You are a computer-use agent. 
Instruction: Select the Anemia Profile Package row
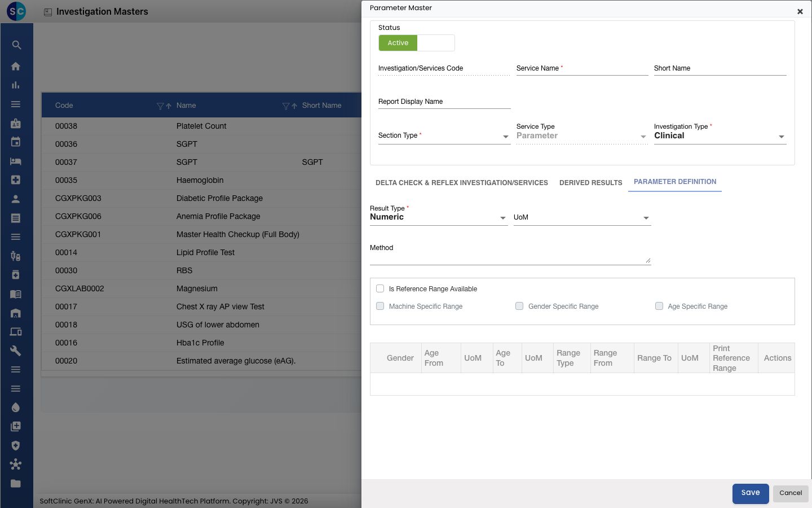click(x=201, y=216)
